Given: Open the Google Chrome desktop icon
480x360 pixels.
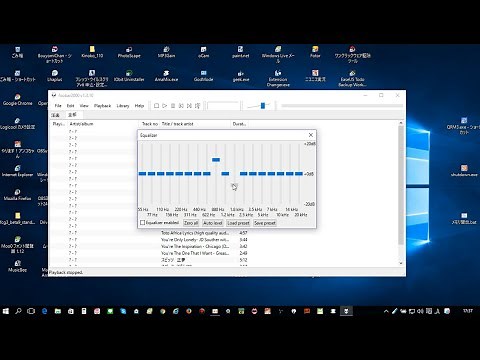Looking at the screenshot, I should (17, 100).
